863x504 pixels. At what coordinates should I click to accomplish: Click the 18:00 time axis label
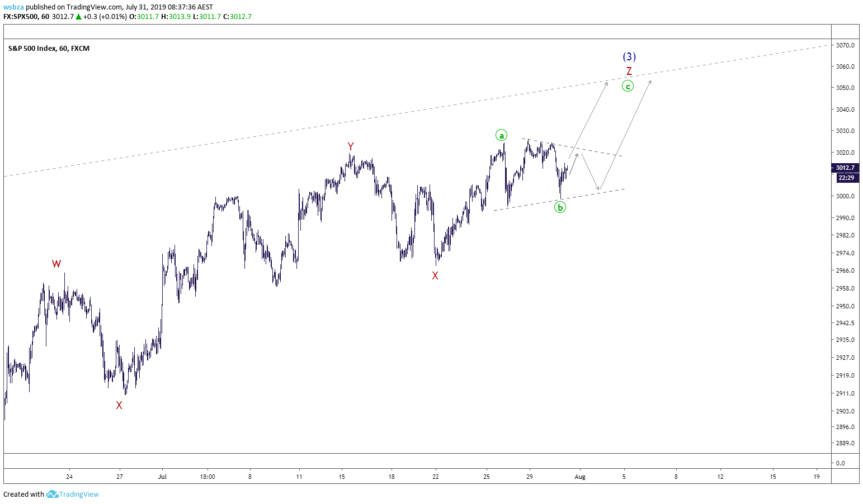click(x=208, y=477)
